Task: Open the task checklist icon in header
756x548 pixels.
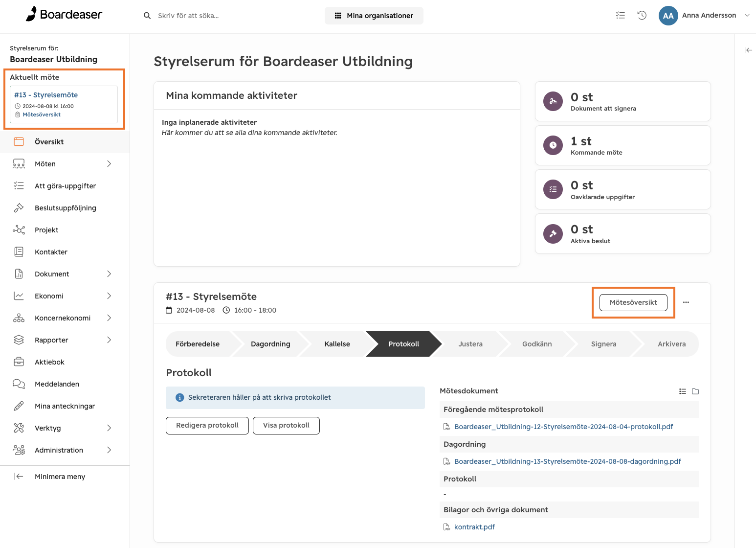Action: click(621, 15)
